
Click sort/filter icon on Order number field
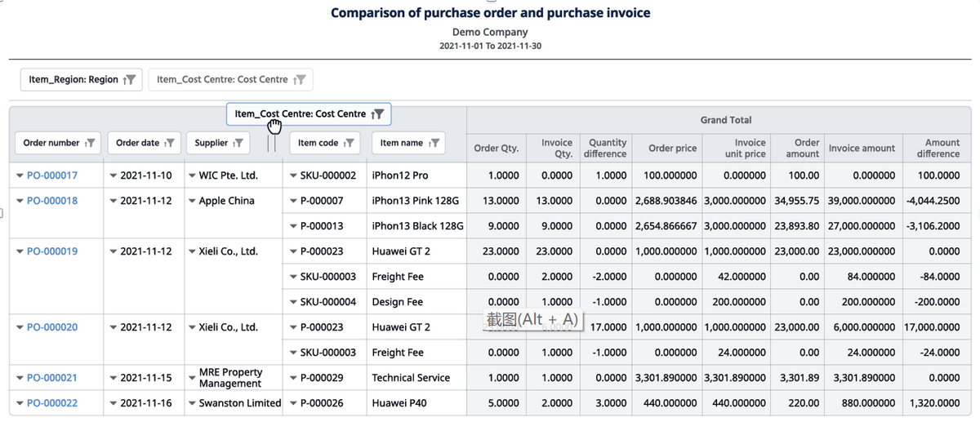point(91,143)
